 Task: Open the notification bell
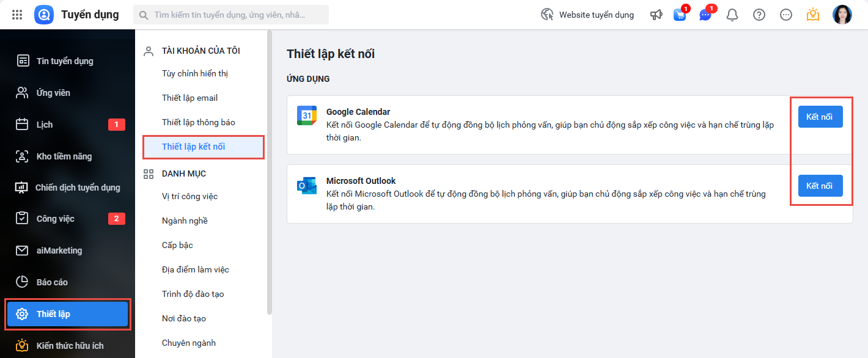[732, 15]
